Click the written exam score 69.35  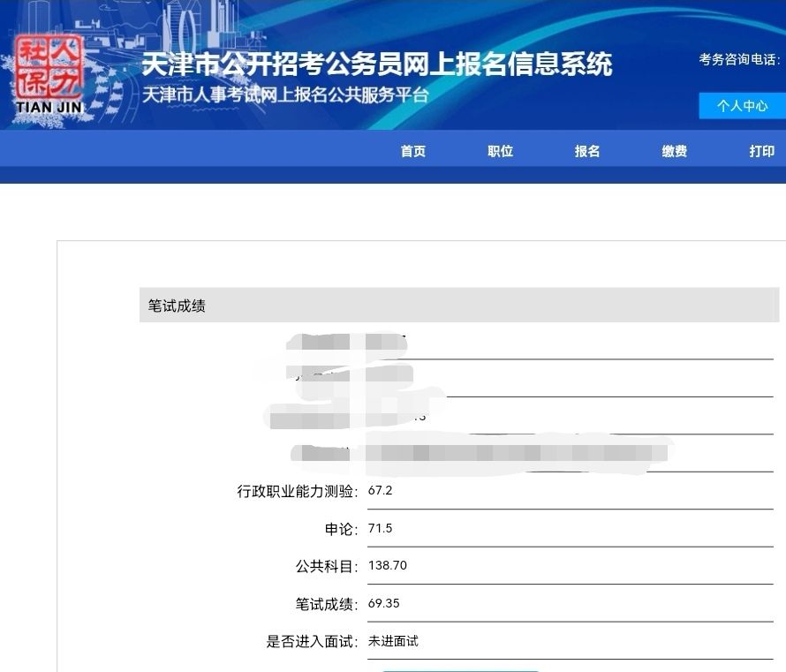(384, 603)
